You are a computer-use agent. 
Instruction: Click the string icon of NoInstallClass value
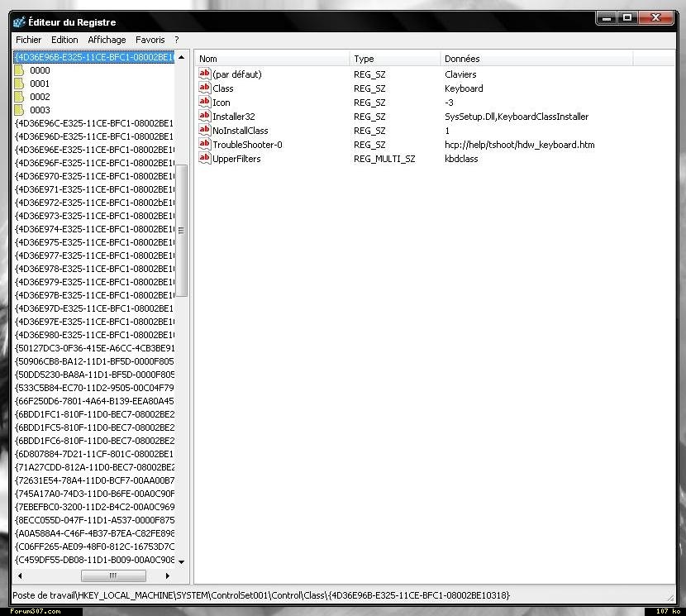[204, 130]
